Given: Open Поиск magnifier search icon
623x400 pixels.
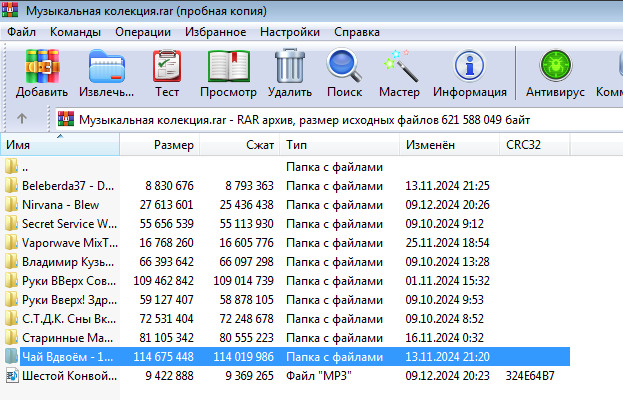Looking at the screenshot, I should click(x=344, y=65).
